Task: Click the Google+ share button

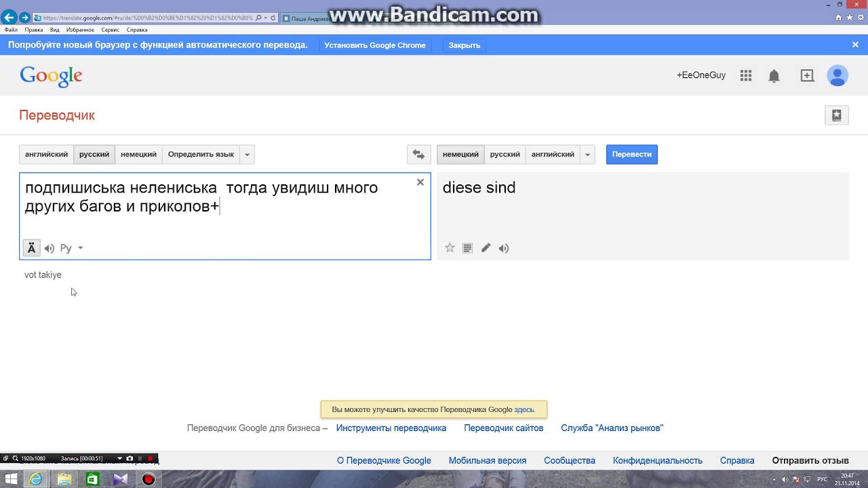Action: [807, 75]
